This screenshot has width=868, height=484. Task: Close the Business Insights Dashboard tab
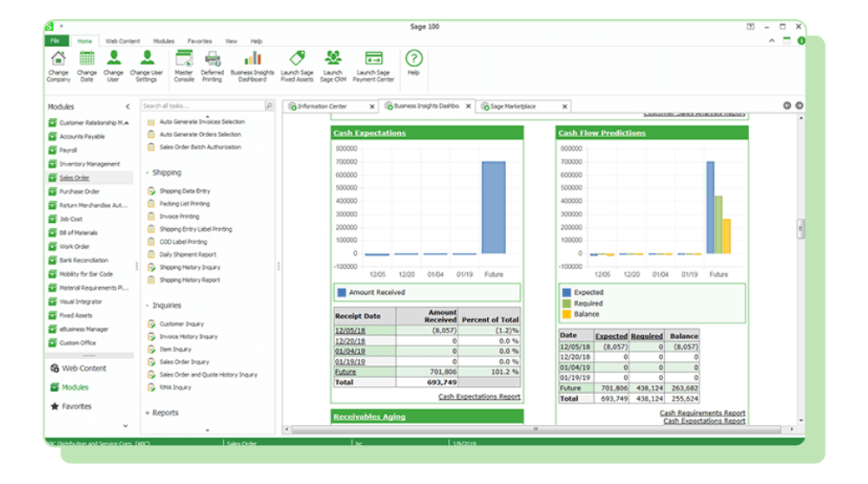tap(469, 106)
